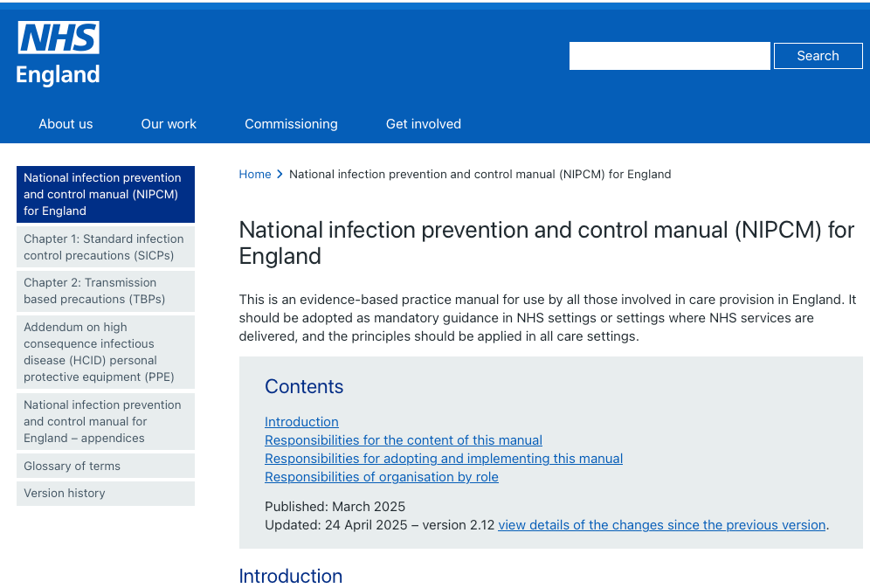870x588 pixels.
Task: Click the 'Introduction' section heading below Contents box
Action: [x=291, y=576]
